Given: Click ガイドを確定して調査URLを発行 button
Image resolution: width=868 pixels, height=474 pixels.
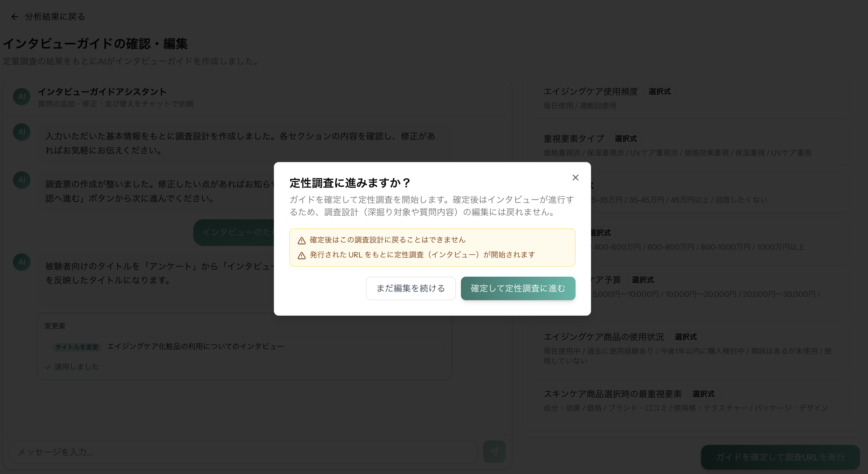Looking at the screenshot, I should click(780, 457).
